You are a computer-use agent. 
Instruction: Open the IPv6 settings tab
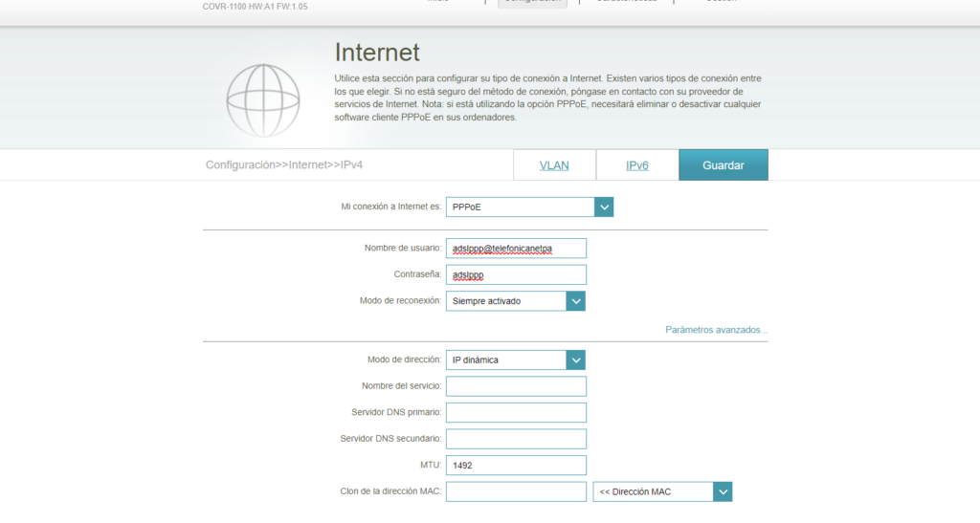(637, 165)
